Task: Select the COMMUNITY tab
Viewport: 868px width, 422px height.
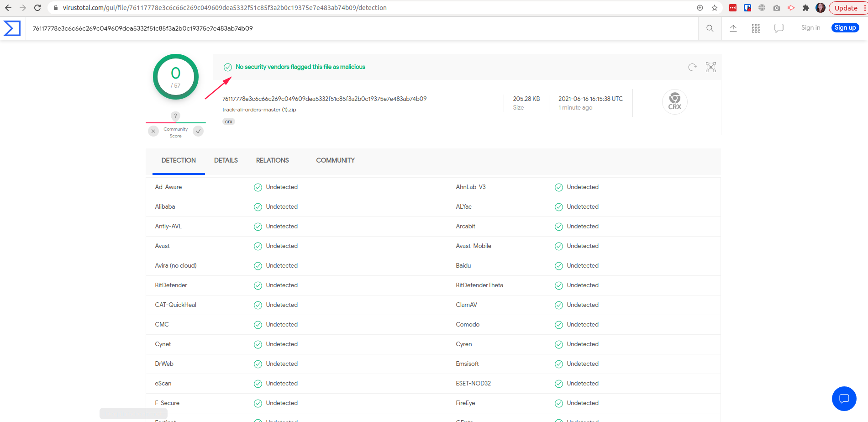Action: (335, 160)
